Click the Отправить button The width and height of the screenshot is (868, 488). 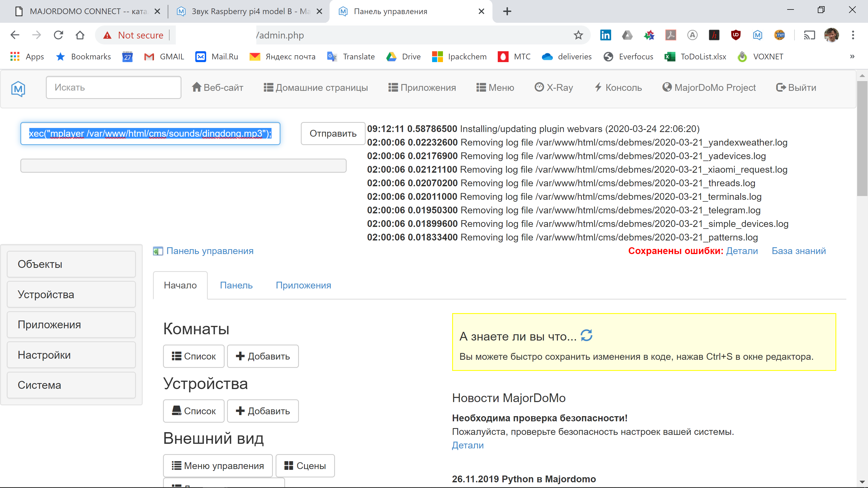click(x=332, y=133)
